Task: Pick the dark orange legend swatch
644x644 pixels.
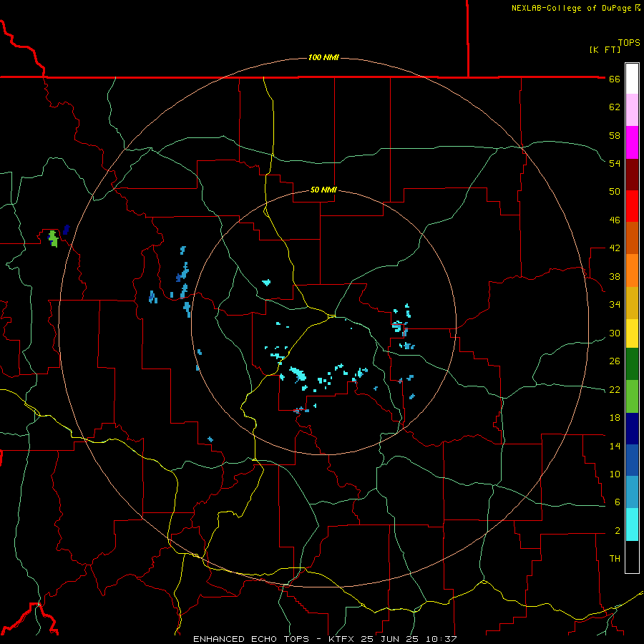Action: coord(632,238)
